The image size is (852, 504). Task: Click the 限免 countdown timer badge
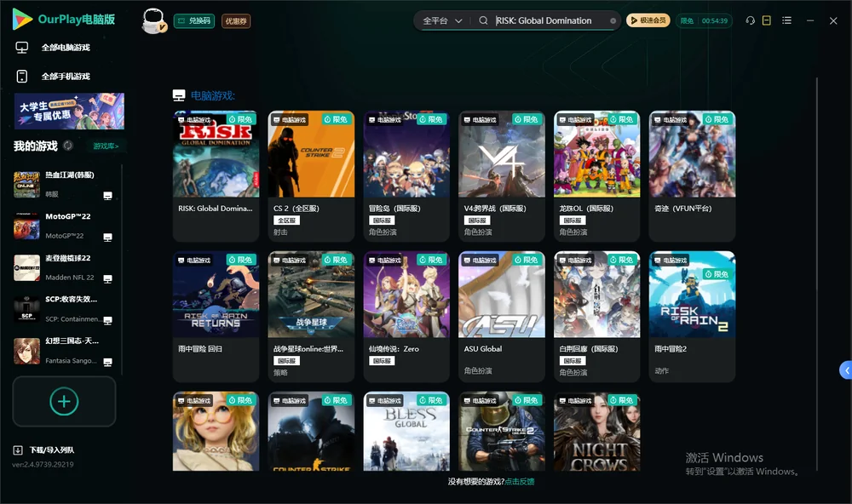click(705, 20)
